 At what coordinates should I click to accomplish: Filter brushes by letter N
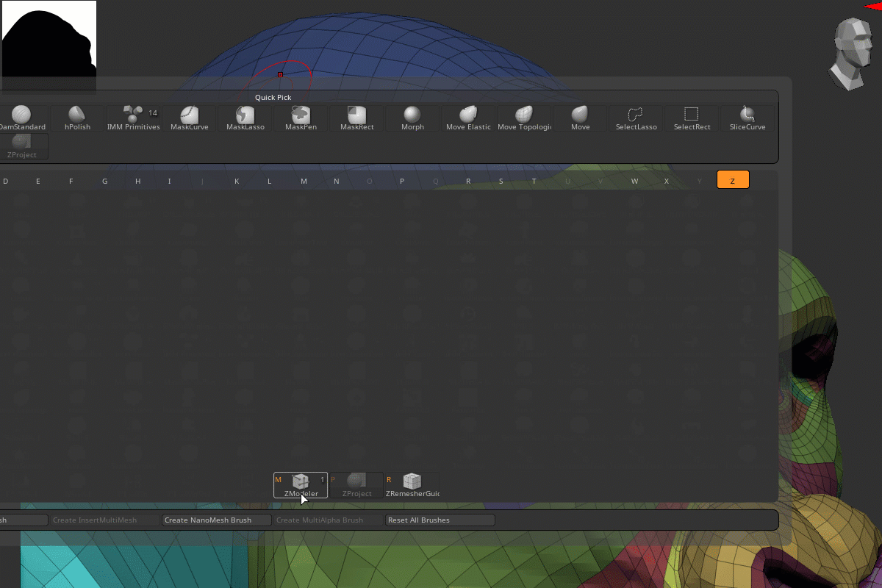pos(337,181)
